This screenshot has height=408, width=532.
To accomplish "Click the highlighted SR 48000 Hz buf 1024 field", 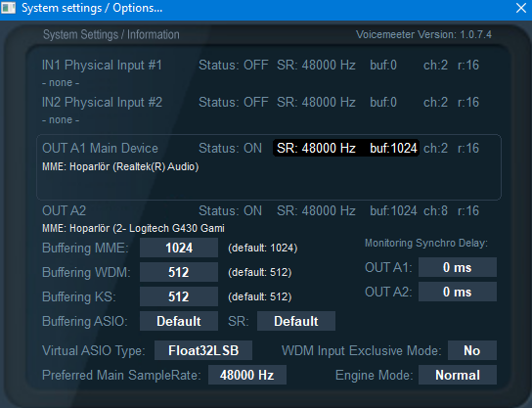I will 346,148.
